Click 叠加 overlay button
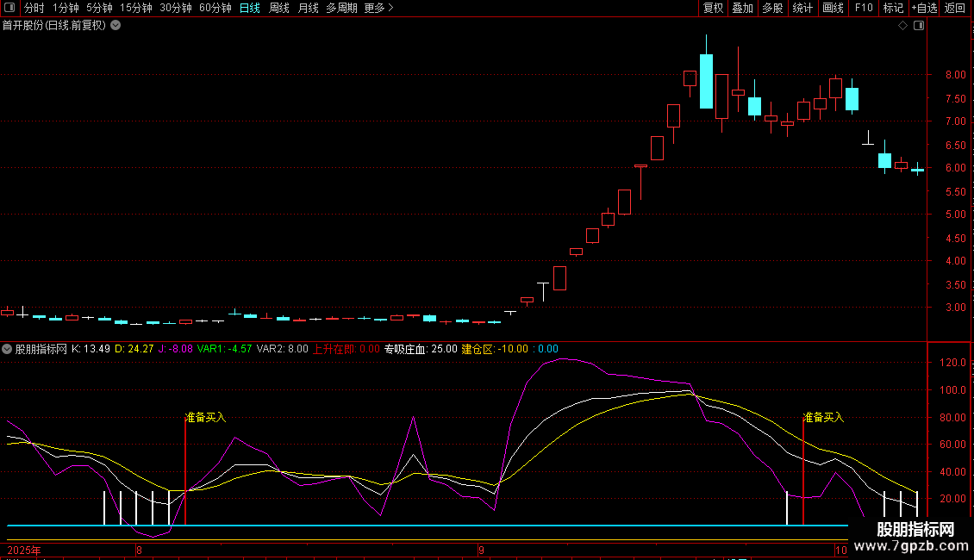The image size is (974, 560). click(742, 8)
